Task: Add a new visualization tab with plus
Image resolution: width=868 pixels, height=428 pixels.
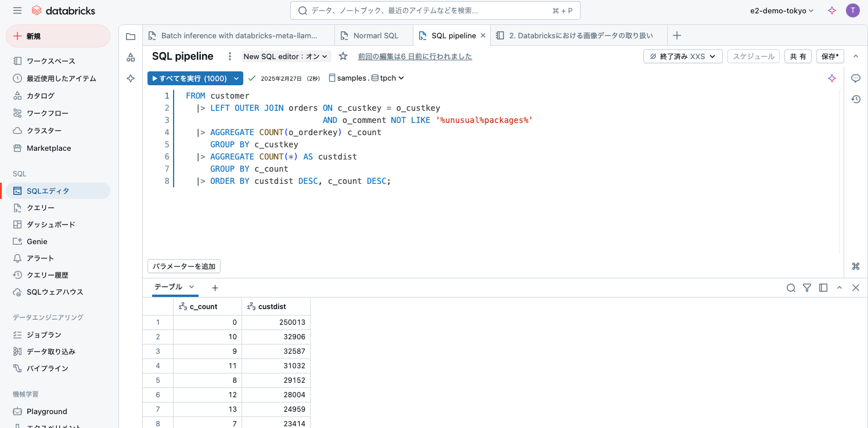Action: (215, 288)
